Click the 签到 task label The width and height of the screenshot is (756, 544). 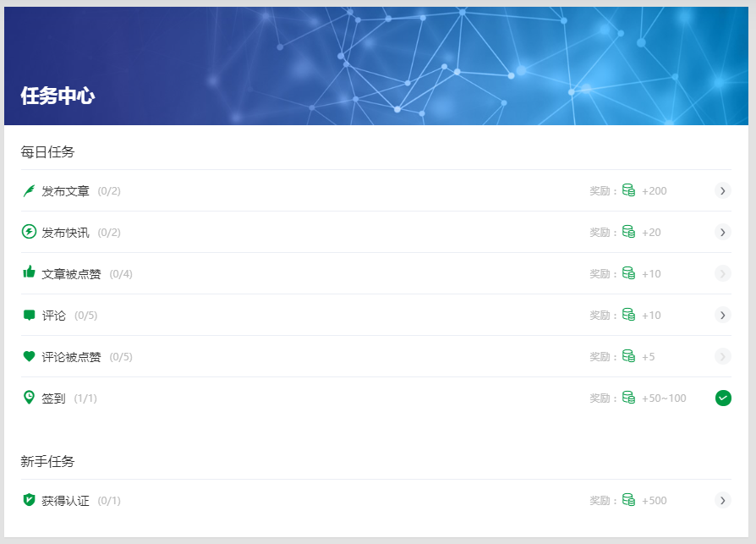[53, 398]
